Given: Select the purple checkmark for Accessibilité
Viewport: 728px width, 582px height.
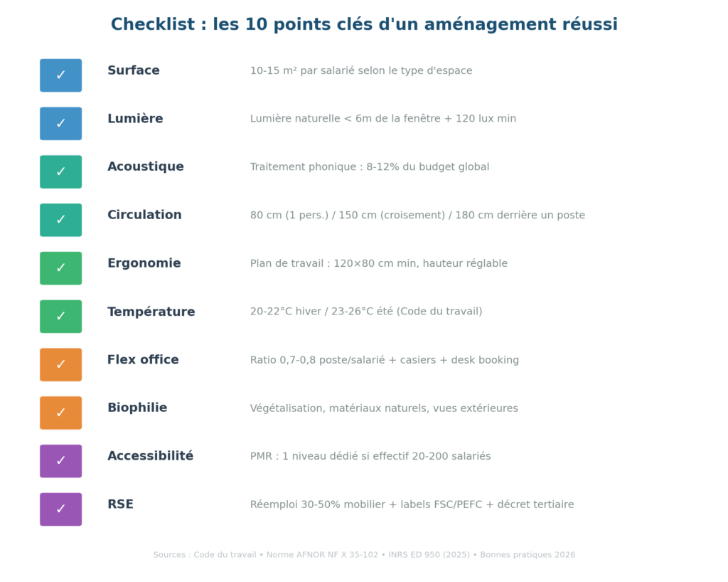Looking at the screenshot, I should tap(60, 461).
